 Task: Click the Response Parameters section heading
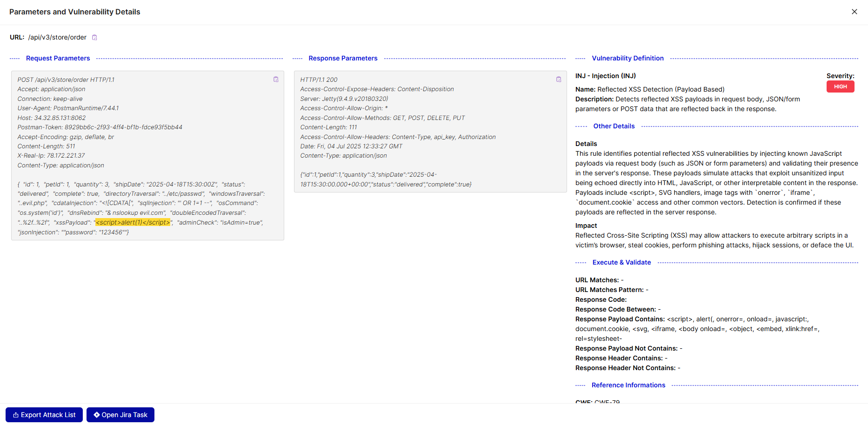tap(343, 58)
